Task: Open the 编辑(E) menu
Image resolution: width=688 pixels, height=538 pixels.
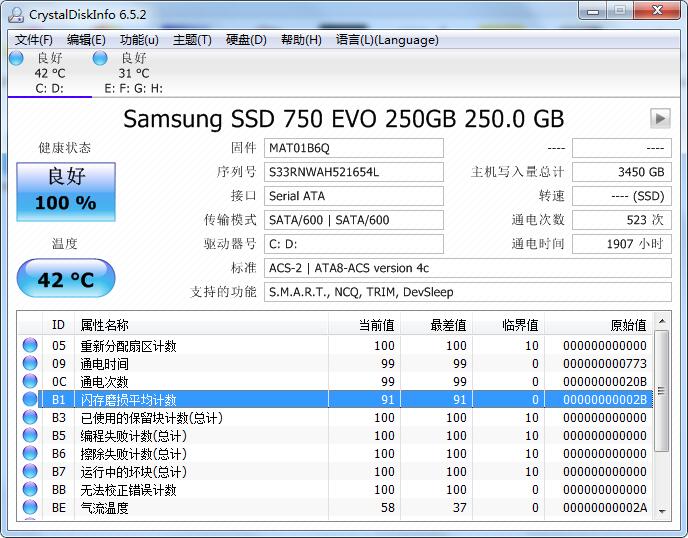Action: 86,40
